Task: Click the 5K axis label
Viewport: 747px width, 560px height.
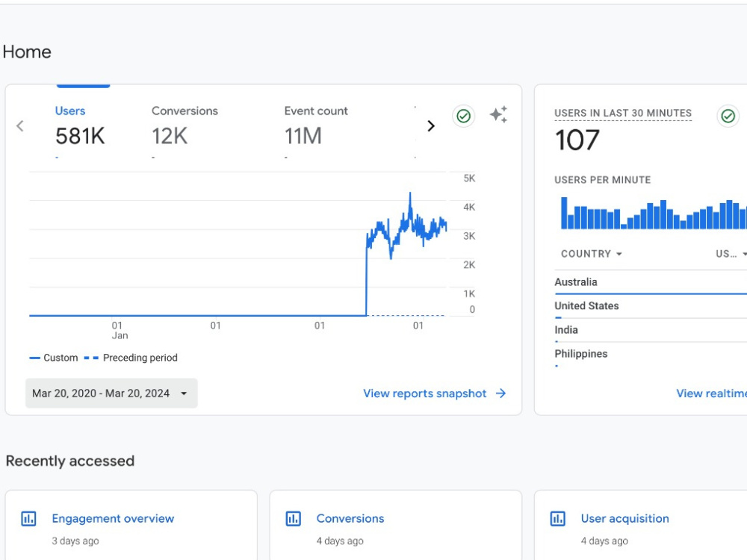Action: pyautogui.click(x=469, y=178)
